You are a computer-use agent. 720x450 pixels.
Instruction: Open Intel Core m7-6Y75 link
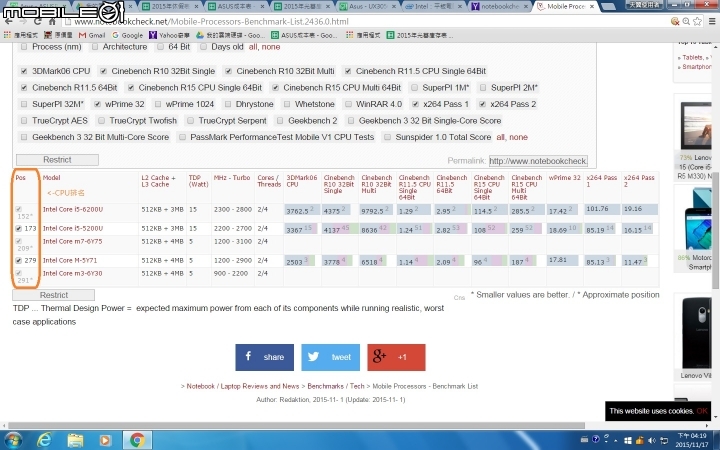click(x=73, y=242)
